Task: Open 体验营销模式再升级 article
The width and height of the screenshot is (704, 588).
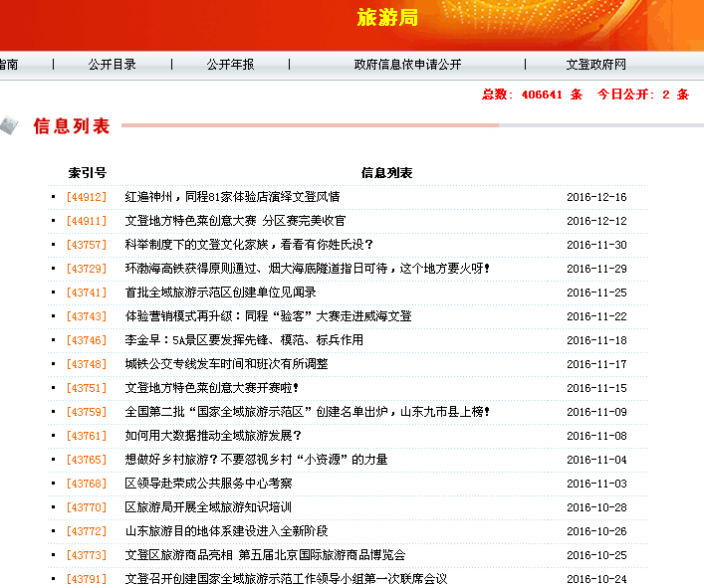Action: click(268, 316)
